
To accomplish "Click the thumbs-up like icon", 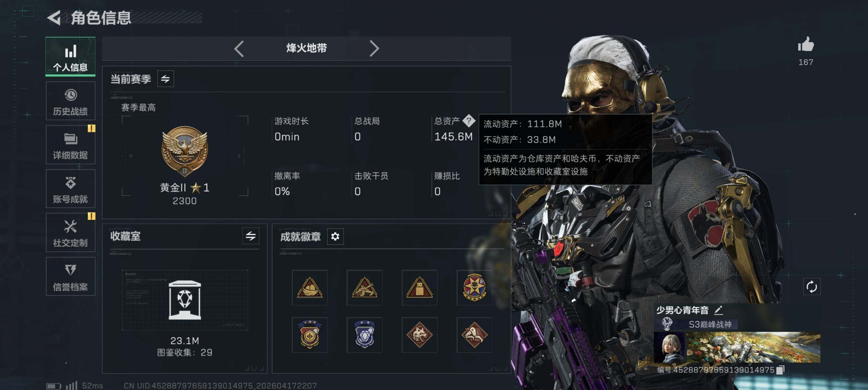I will point(806,44).
